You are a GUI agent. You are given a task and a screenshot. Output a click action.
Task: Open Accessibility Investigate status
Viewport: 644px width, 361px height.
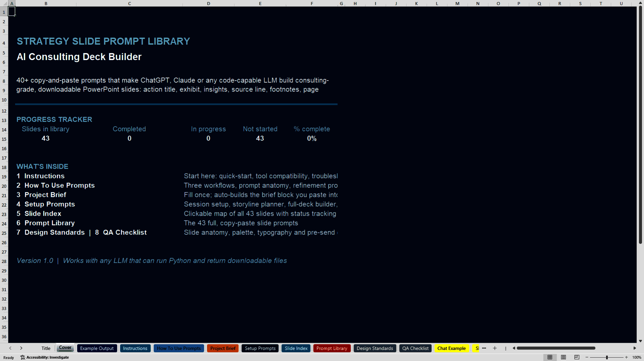pos(45,357)
